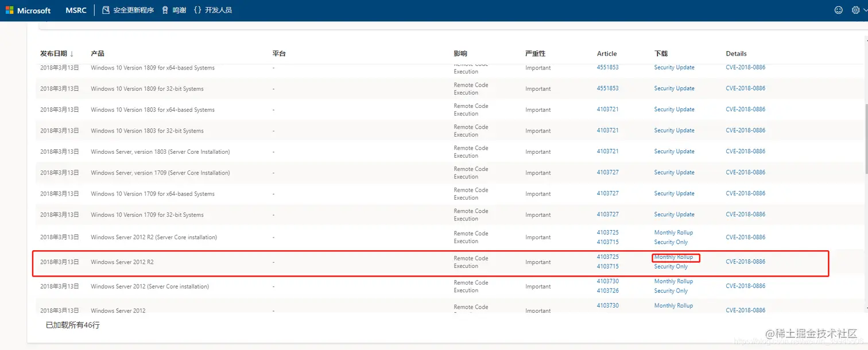The height and width of the screenshot is (350, 868).
Task: Download Security Update for Server version 1803
Action: click(675, 151)
